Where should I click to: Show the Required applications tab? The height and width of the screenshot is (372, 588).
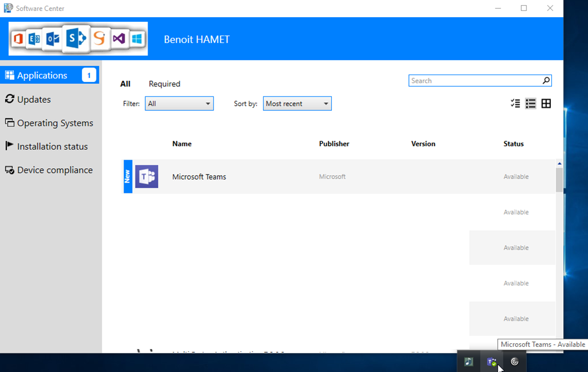click(164, 84)
